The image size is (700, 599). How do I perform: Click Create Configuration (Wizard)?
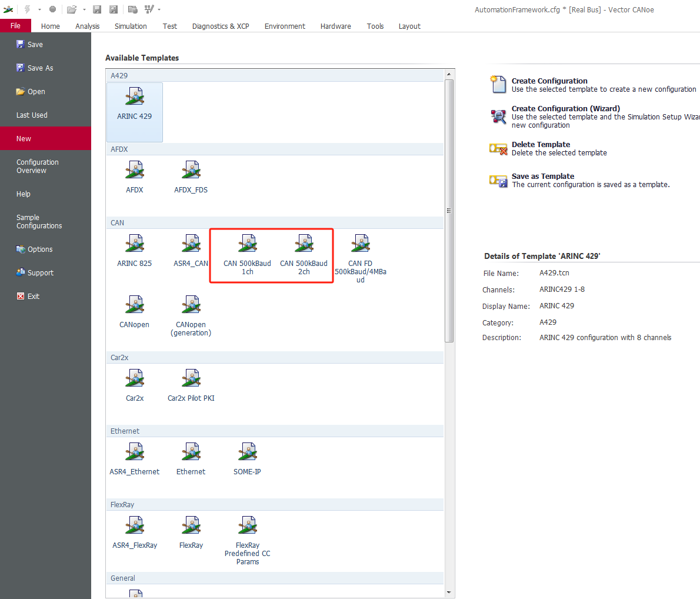coord(594,117)
